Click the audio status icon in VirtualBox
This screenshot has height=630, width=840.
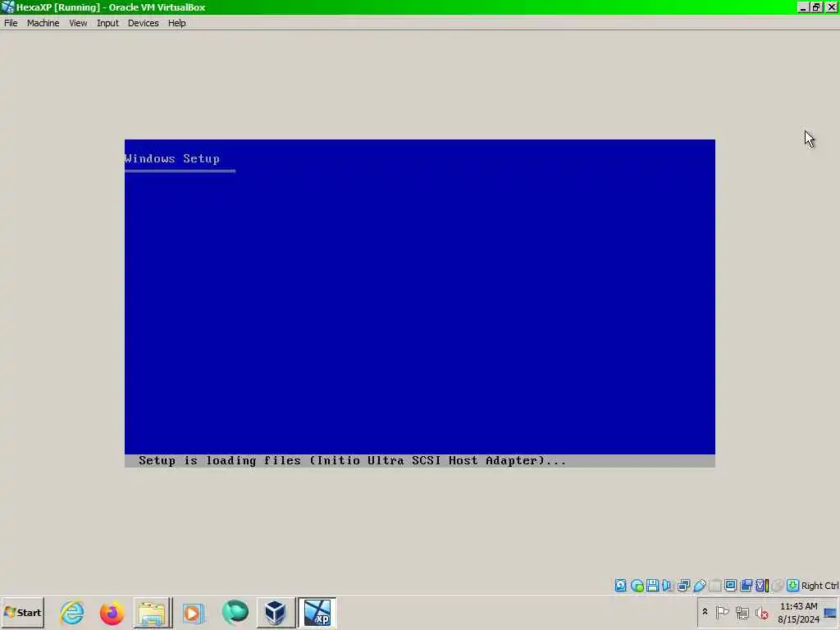(x=667, y=586)
